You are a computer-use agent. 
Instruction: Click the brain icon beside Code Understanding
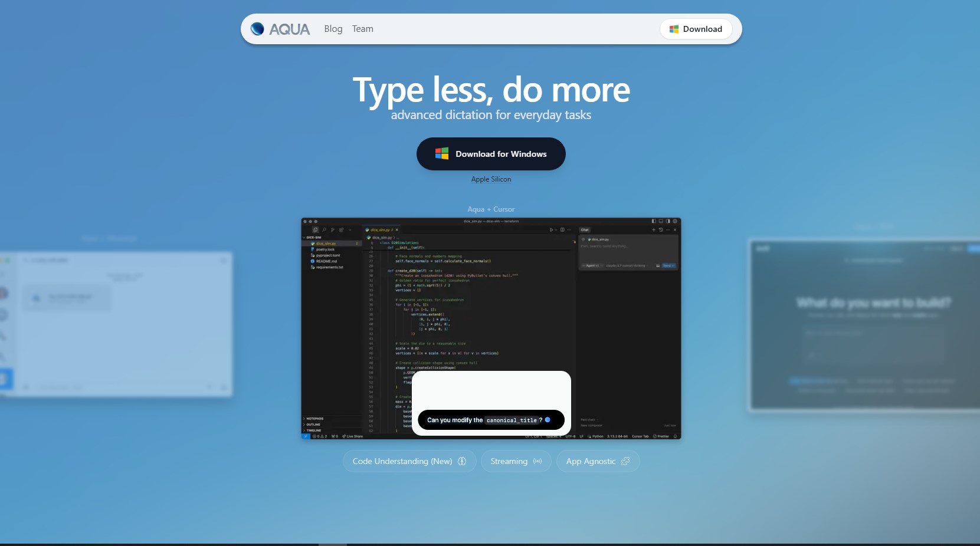tap(462, 461)
